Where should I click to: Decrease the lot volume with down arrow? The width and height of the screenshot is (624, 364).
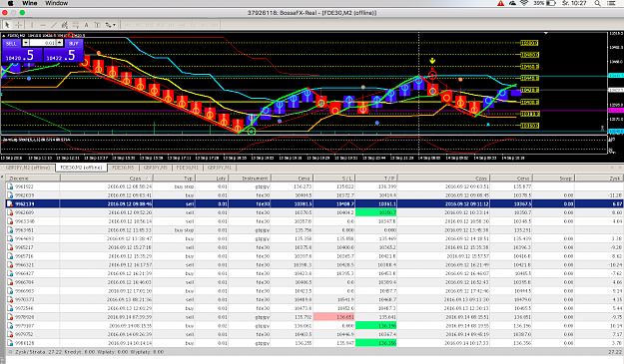(x=26, y=43)
